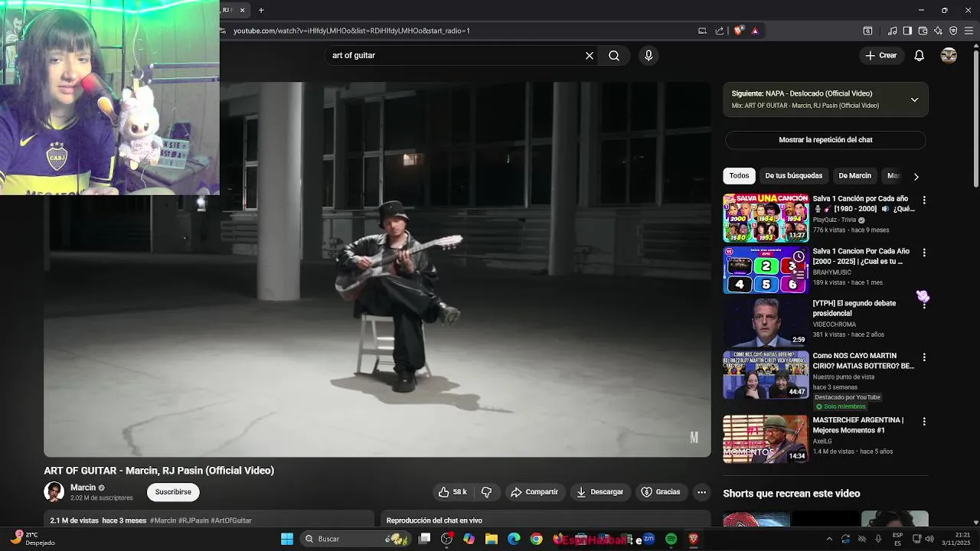Click the Descargar button
The width and height of the screenshot is (980, 551).
600,492
